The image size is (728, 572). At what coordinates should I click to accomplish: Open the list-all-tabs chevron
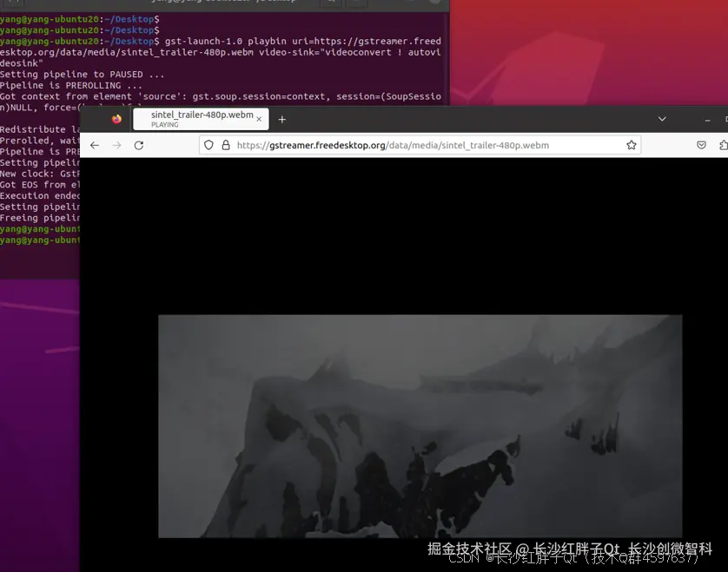[662, 119]
